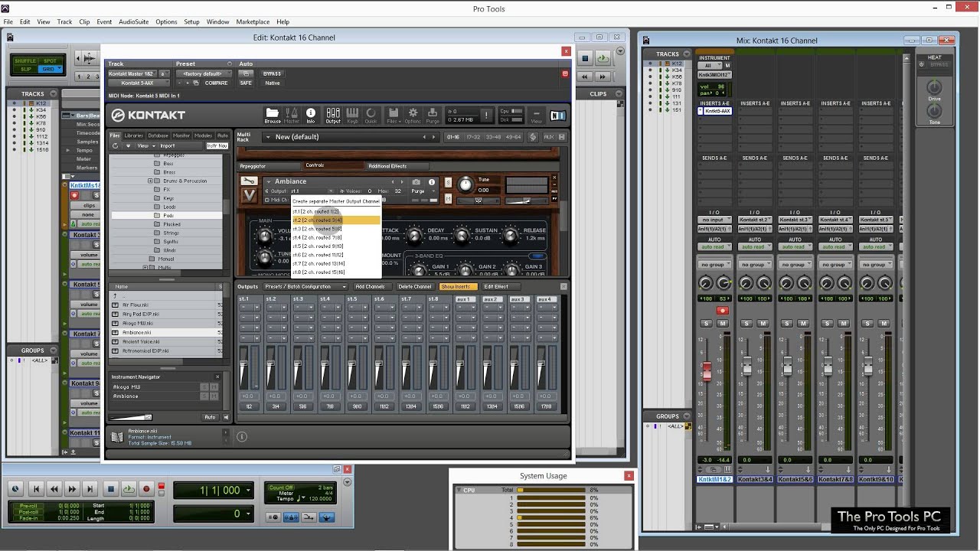The image size is (980, 551).
Task: Toggle Solo on the Ambiance instrument header
Action: point(448,184)
